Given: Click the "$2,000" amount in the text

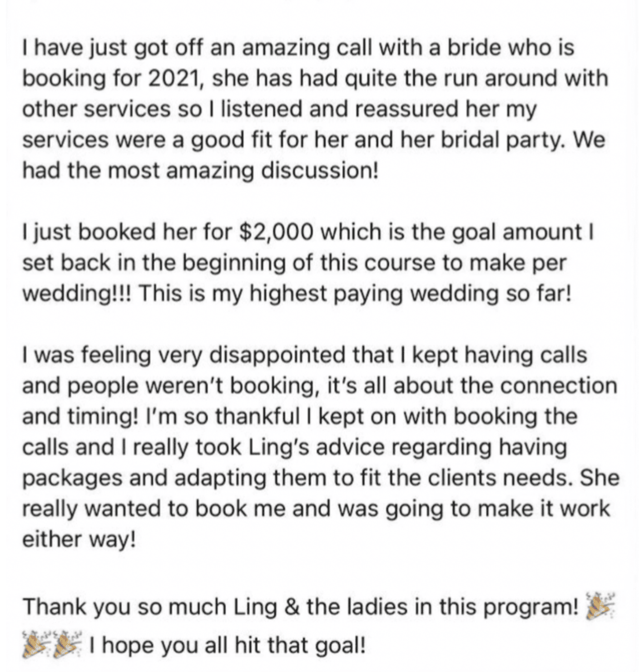Looking at the screenshot, I should [x=276, y=232].
